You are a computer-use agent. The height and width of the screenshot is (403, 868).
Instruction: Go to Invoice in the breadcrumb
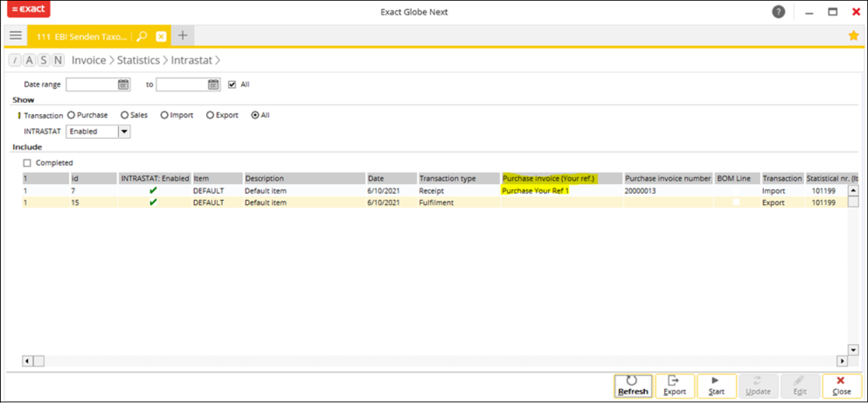pos(89,60)
